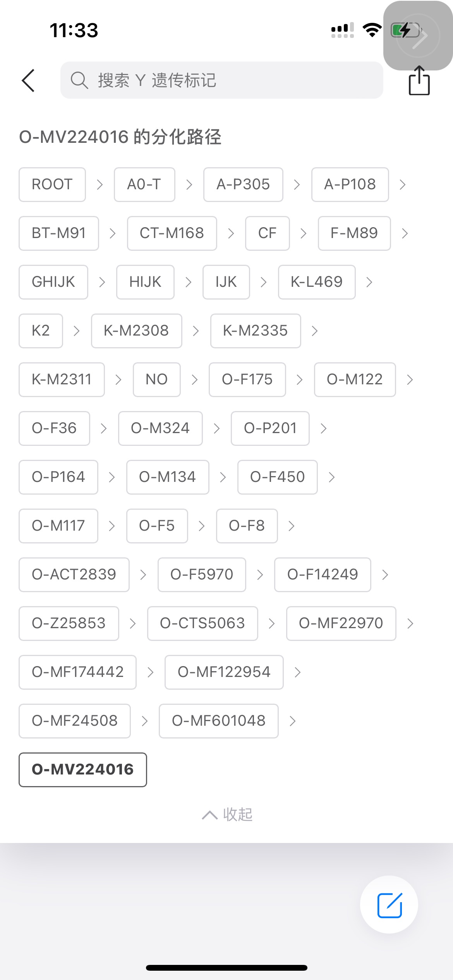Tap the O-MF601048 node
The height and width of the screenshot is (980, 453).
(x=218, y=721)
